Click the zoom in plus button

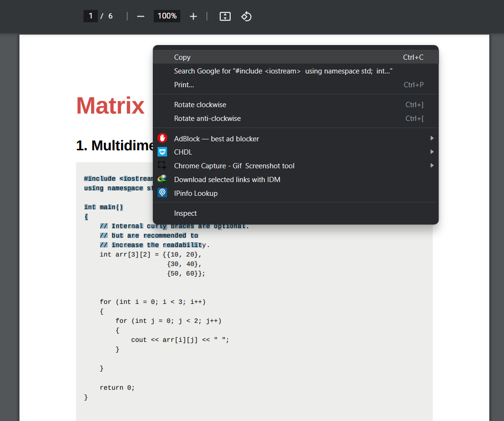point(193,17)
